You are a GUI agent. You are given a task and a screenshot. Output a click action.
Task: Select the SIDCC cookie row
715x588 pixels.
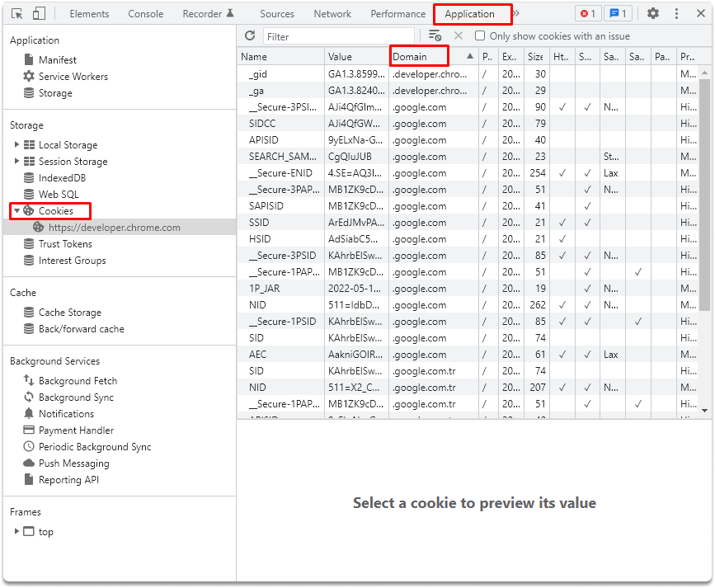coord(468,124)
